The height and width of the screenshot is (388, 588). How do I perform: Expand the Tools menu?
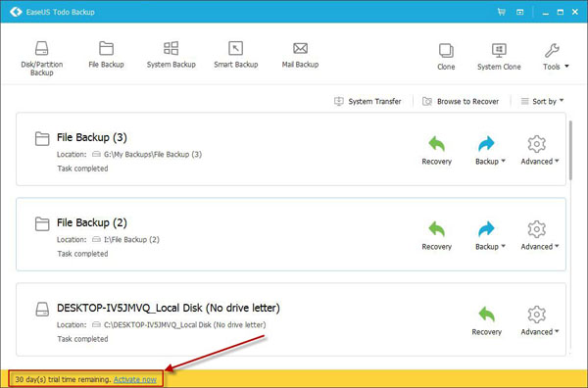point(556,57)
